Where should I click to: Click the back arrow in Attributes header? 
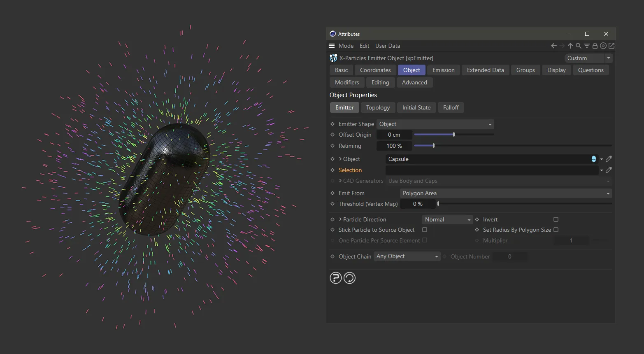554,46
